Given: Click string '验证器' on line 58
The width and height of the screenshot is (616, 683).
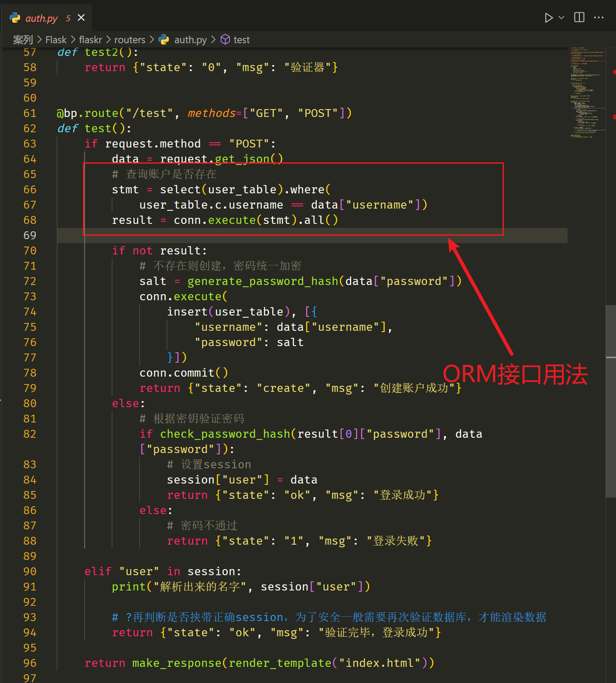Looking at the screenshot, I should point(308,68).
